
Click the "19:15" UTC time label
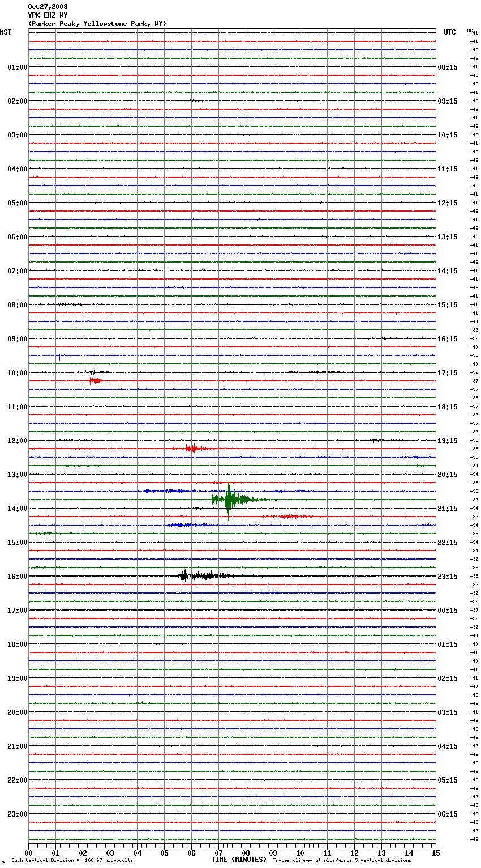click(x=448, y=441)
